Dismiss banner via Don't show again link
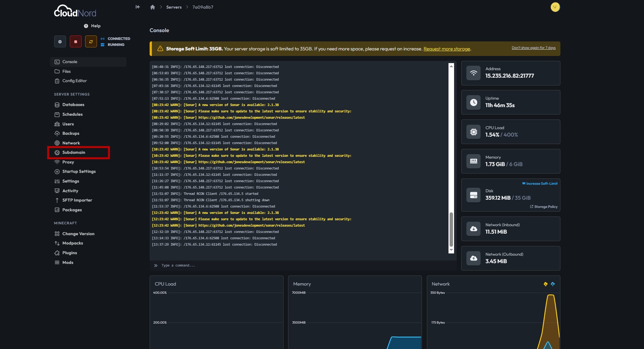 pos(533,48)
